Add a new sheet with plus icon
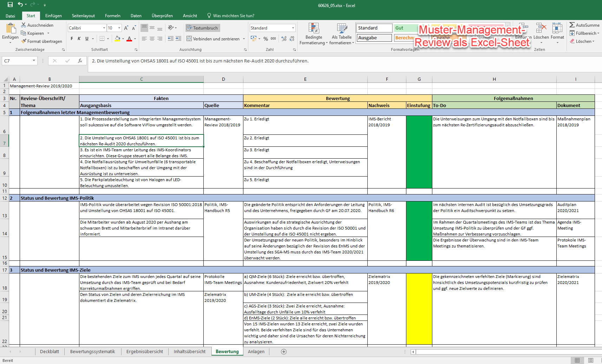602x364 pixels. coord(284,352)
